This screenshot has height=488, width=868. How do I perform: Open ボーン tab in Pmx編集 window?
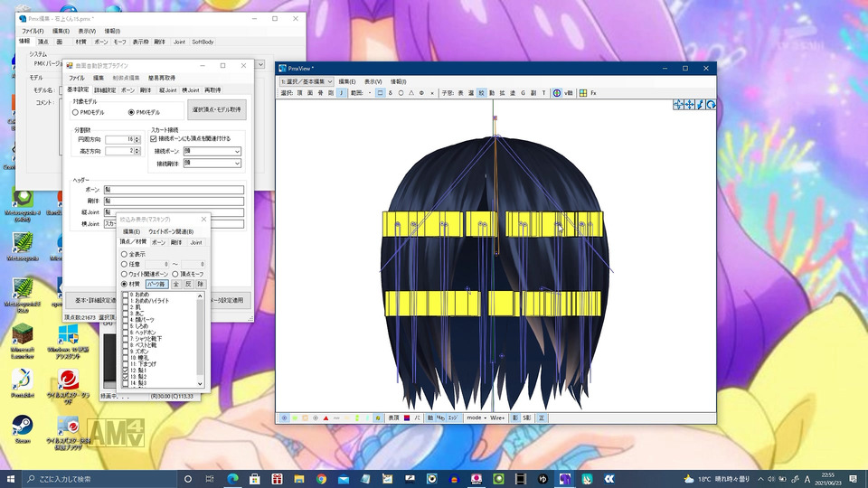(x=101, y=42)
